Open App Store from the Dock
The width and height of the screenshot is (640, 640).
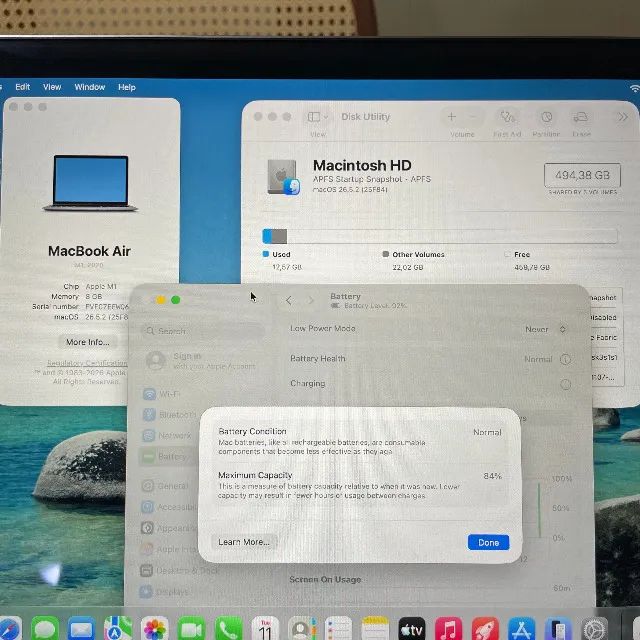pyautogui.click(x=522, y=629)
